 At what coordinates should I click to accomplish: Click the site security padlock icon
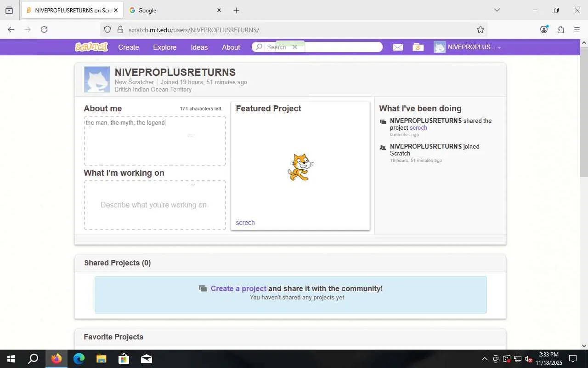click(120, 29)
